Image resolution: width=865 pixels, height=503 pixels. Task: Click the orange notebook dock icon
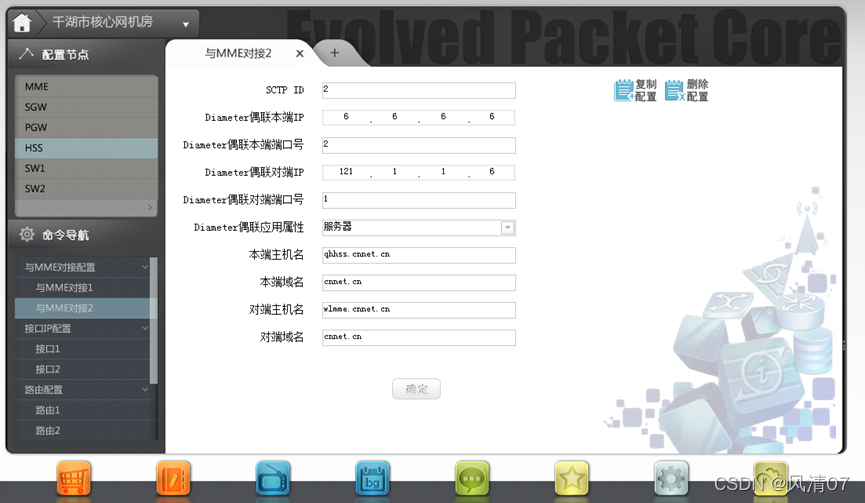pos(173,478)
